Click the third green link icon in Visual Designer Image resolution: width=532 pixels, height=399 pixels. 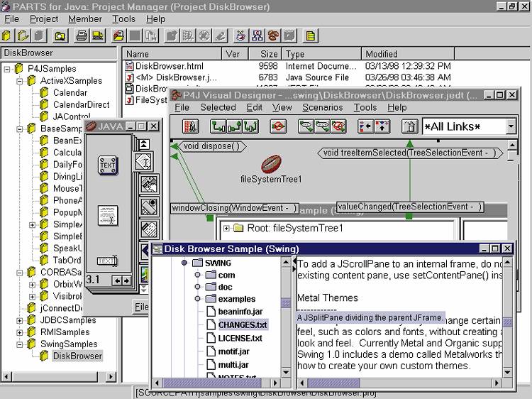pos(250,126)
